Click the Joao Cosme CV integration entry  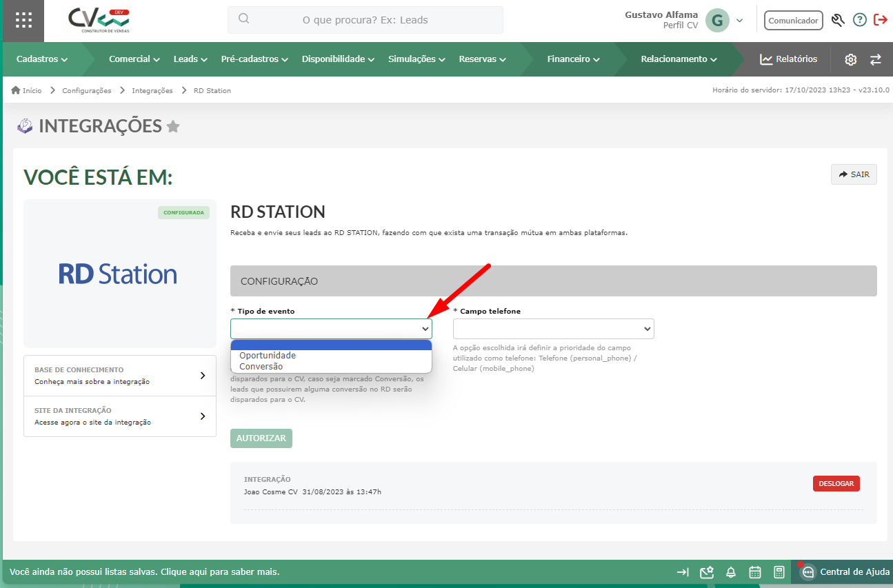pyautogui.click(x=312, y=491)
